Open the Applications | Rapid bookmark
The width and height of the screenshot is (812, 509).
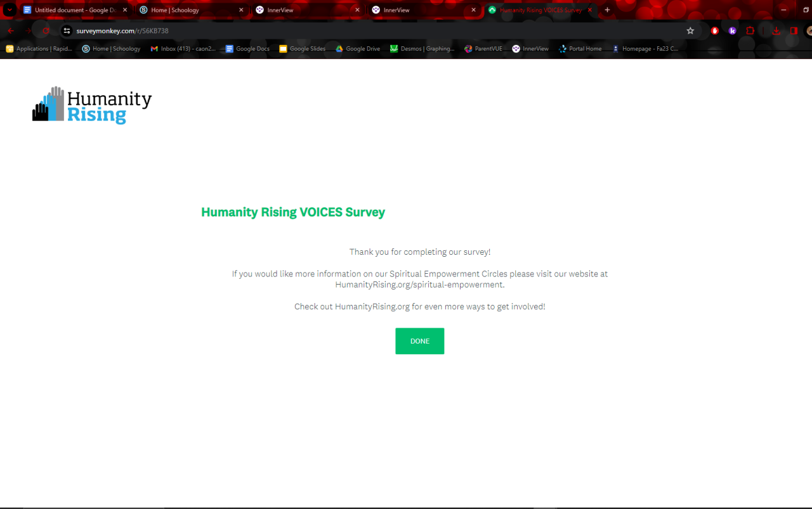click(39, 49)
